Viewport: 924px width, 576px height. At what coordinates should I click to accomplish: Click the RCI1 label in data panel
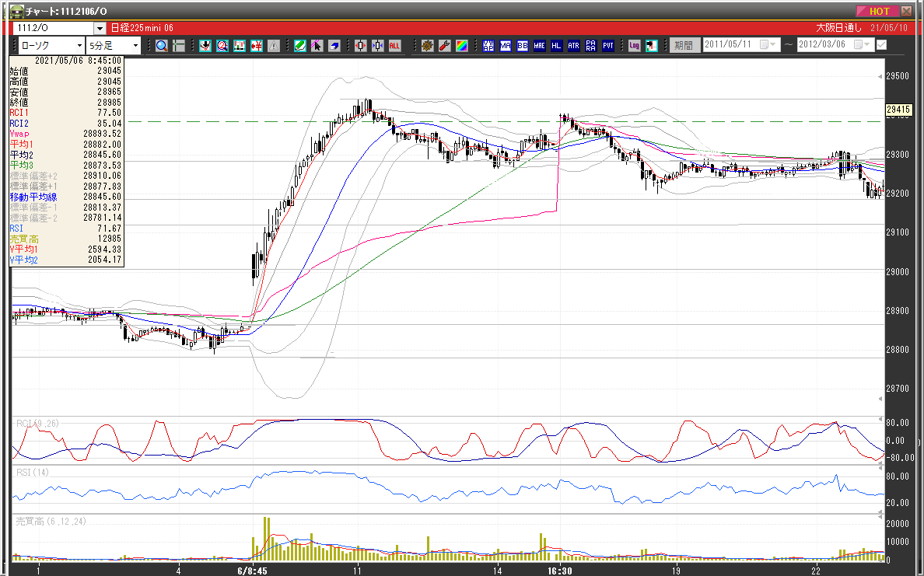(x=19, y=113)
